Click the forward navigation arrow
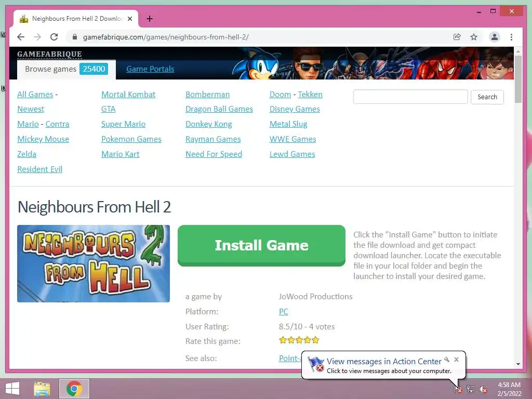532x399 pixels. [x=37, y=37]
